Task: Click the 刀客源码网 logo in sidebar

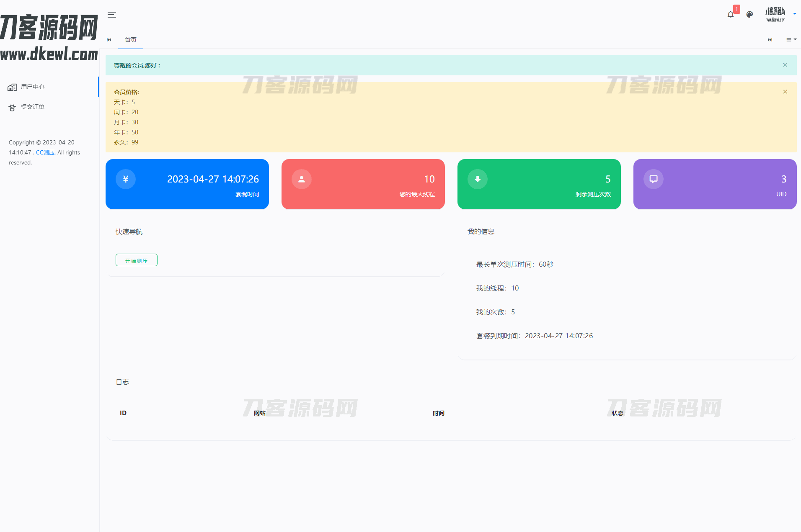Action: (49, 38)
